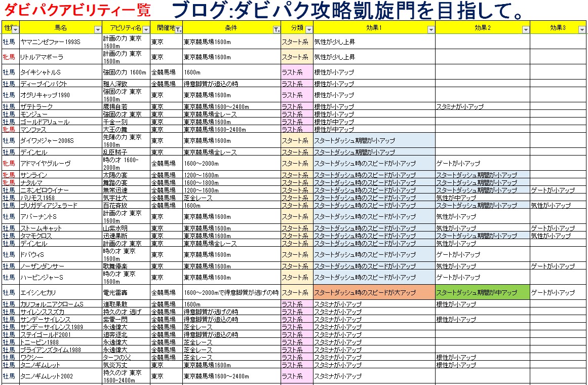Open the active 開催地 filter button
The height and width of the screenshot is (385, 588).
pyautogui.click(x=178, y=29)
